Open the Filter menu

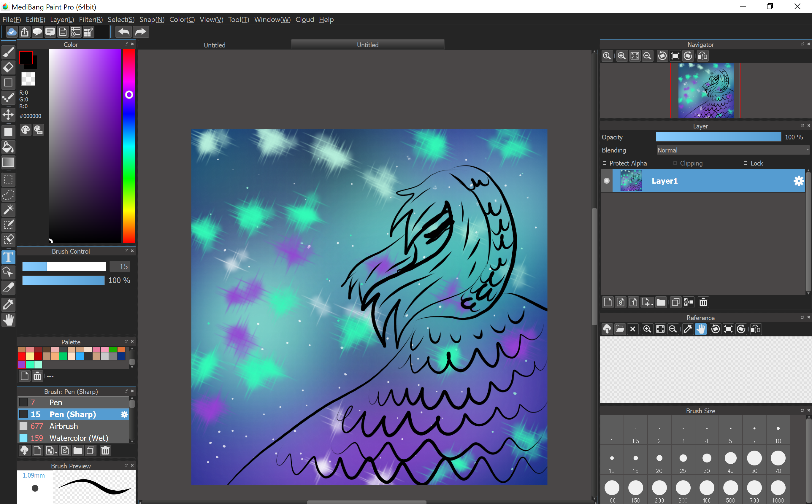pyautogui.click(x=90, y=19)
